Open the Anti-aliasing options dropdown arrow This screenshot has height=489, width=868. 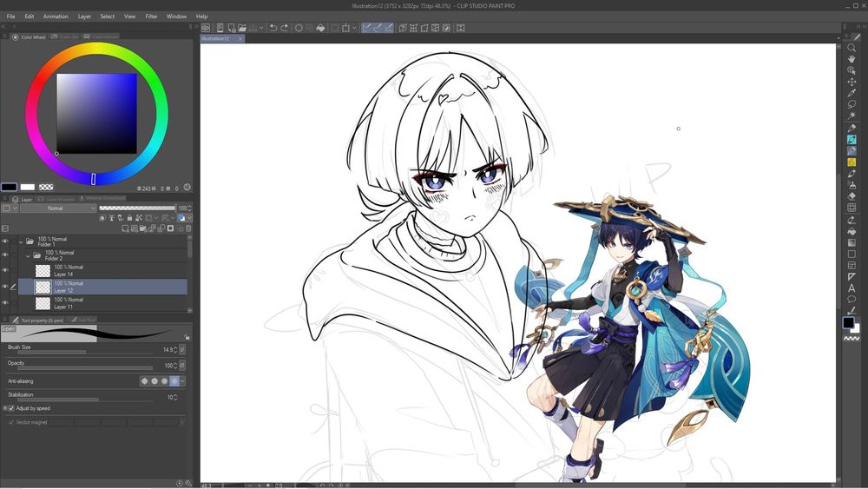[182, 381]
